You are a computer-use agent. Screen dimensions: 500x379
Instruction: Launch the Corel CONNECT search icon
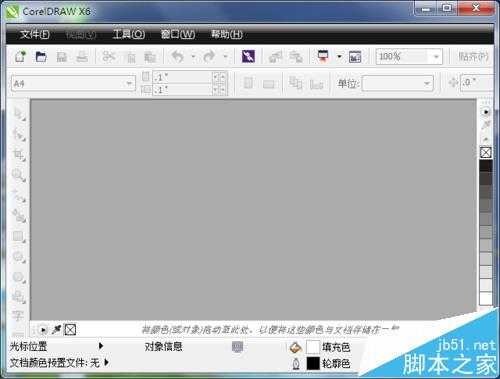(x=248, y=57)
